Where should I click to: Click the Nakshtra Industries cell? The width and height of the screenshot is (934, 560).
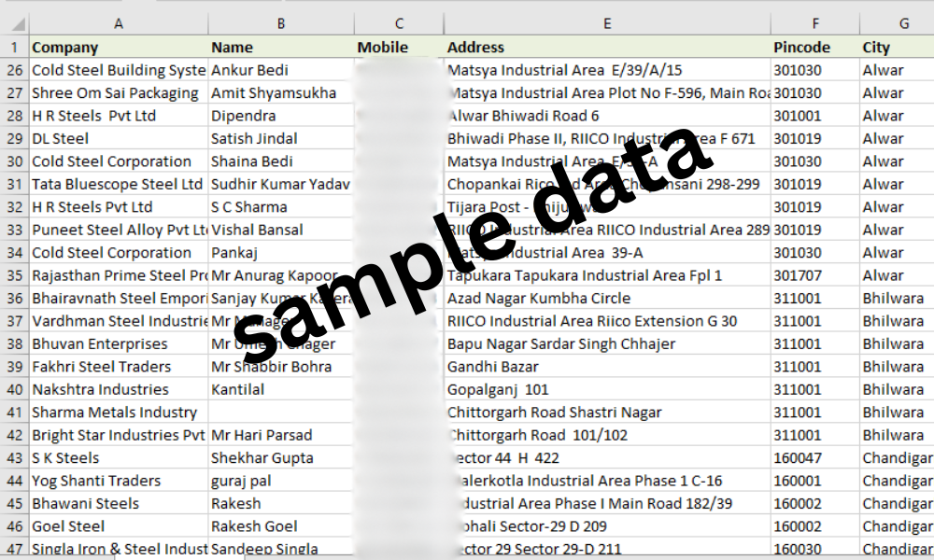pos(119,390)
